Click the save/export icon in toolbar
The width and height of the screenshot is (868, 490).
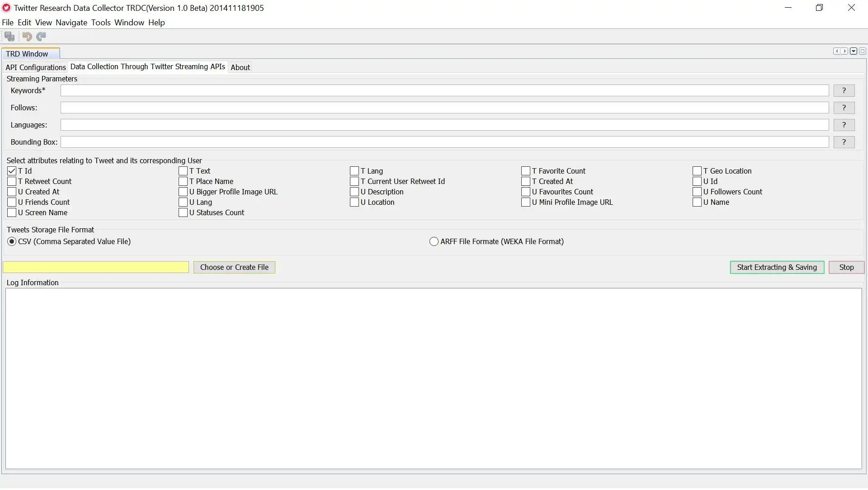point(9,36)
